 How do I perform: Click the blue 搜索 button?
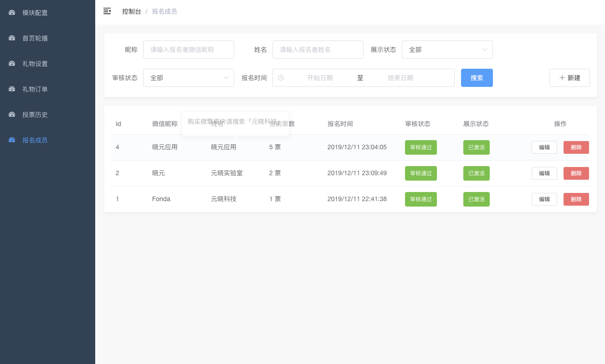[477, 78]
